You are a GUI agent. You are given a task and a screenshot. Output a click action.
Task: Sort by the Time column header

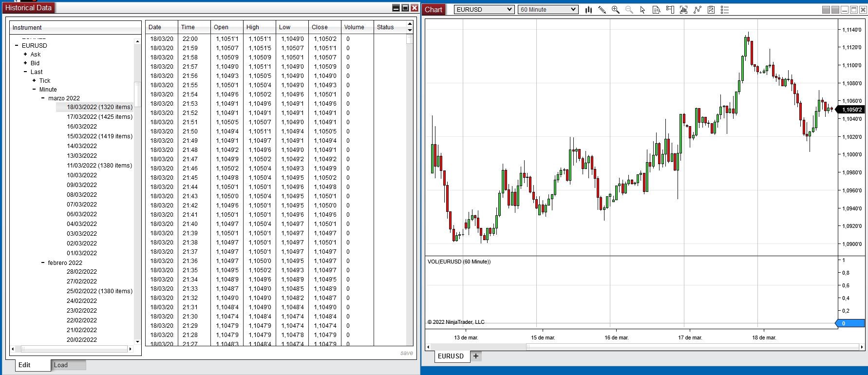(x=194, y=27)
